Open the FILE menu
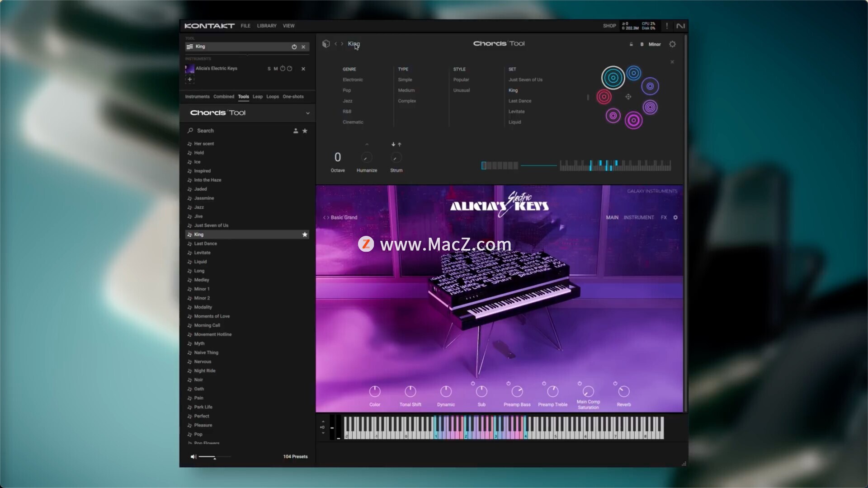This screenshot has height=488, width=868. pos(245,26)
